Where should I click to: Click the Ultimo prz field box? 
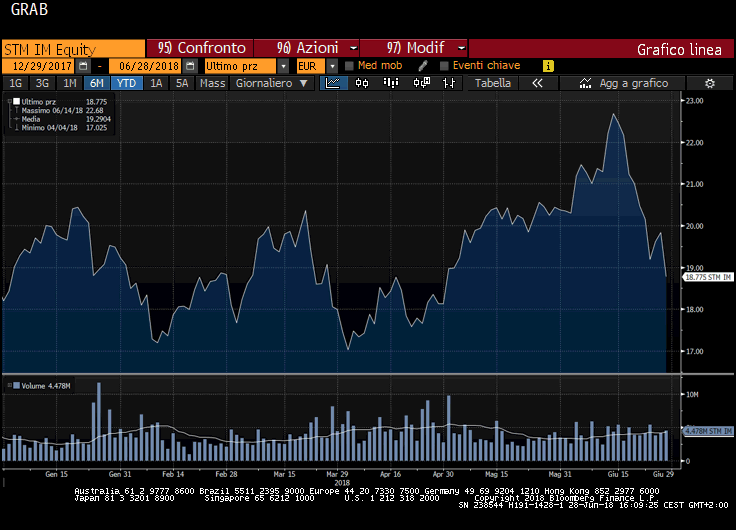coord(241,66)
